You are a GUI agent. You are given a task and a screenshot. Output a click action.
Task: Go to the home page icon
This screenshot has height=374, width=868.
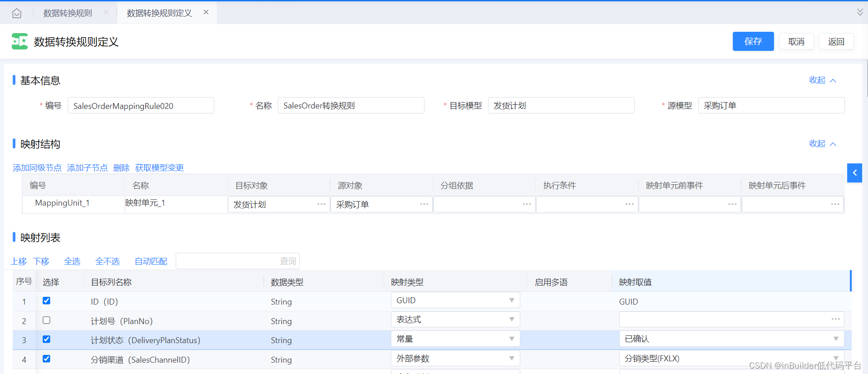click(x=17, y=13)
